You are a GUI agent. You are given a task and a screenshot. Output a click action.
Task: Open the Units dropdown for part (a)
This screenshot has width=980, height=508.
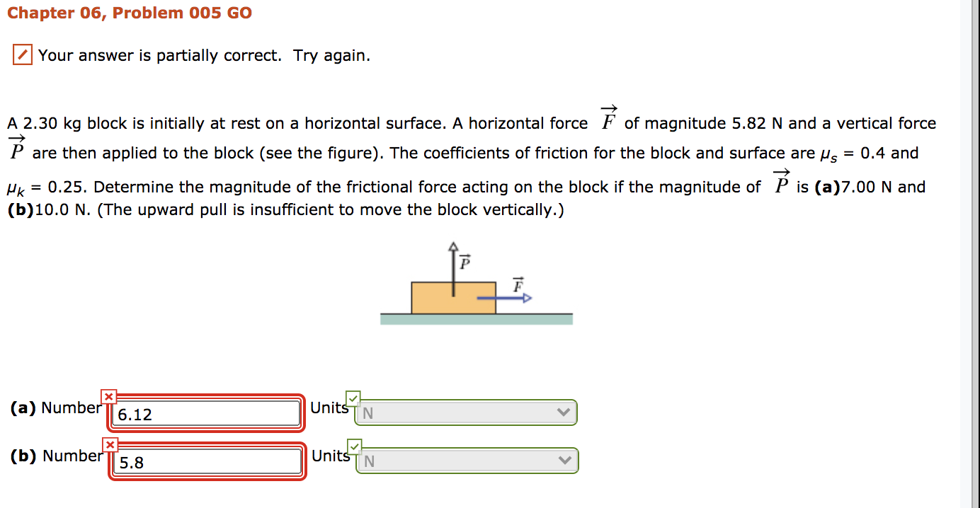[464, 412]
